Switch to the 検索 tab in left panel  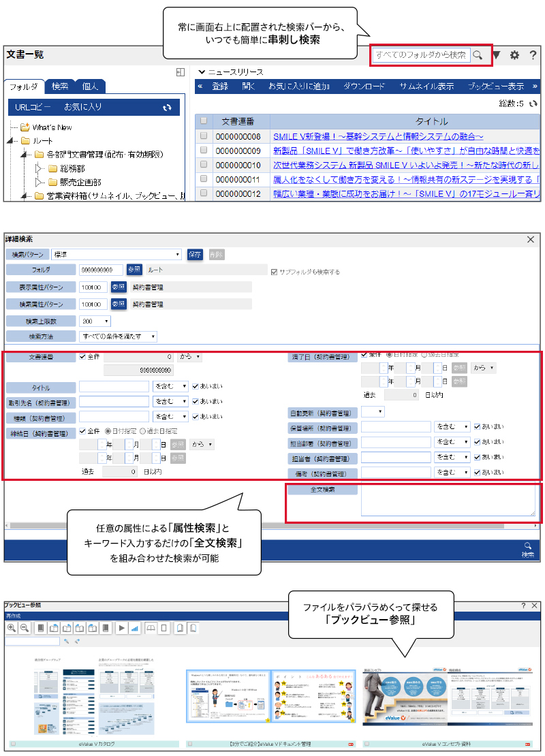pyautogui.click(x=60, y=86)
